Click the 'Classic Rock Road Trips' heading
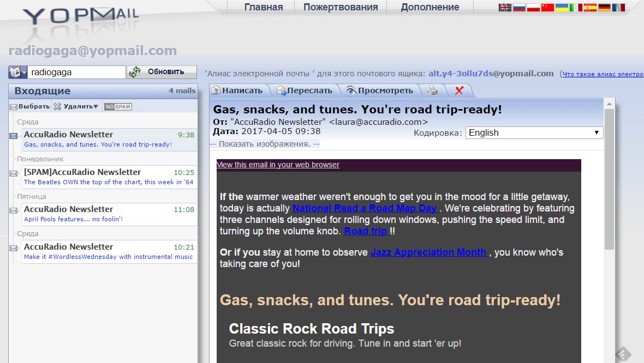 311,329
